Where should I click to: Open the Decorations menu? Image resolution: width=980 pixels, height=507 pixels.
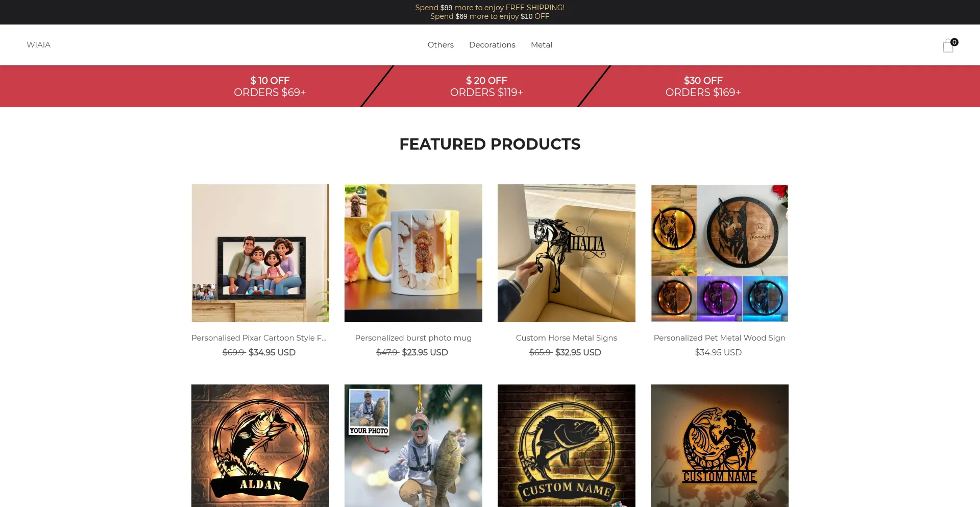click(x=492, y=45)
